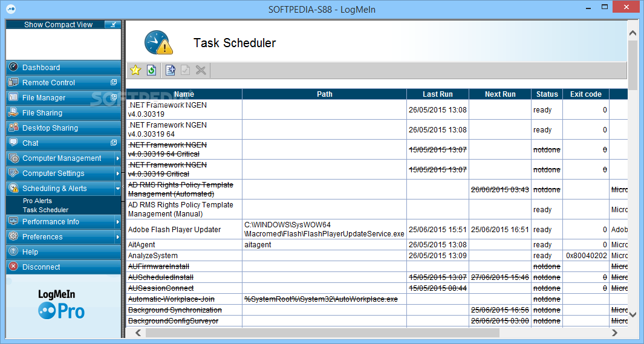Click the horizontal scrollbar thumb
The width and height of the screenshot is (644, 344).
(322, 333)
